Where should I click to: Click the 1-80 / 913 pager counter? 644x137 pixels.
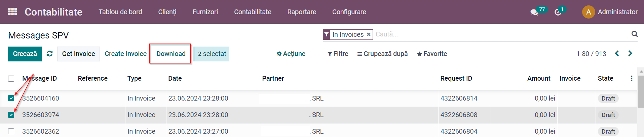(591, 54)
